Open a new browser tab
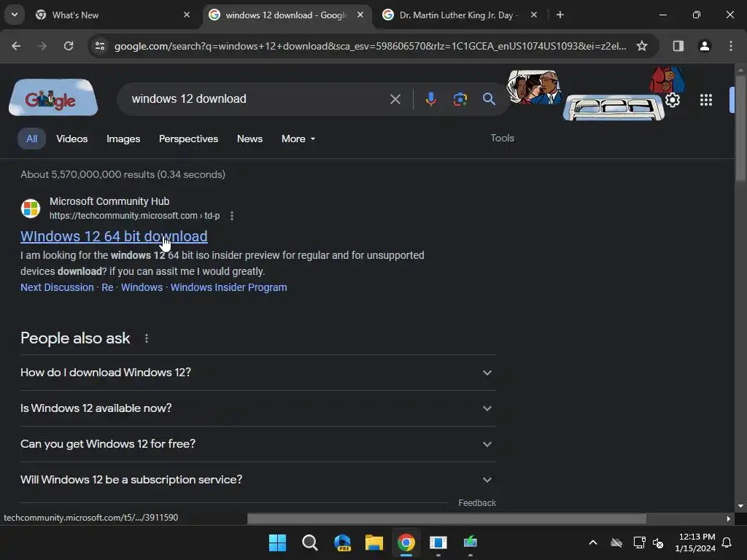 point(560,15)
